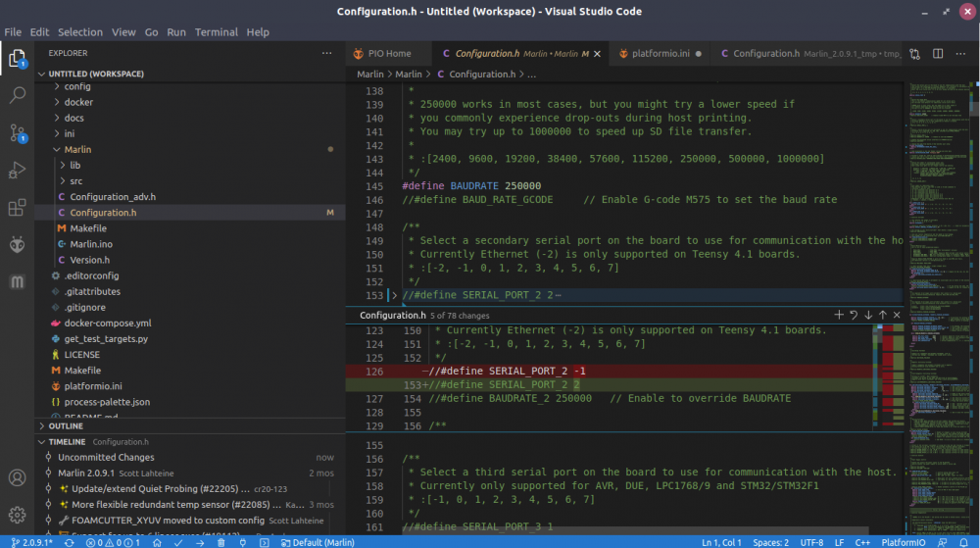Open the Go menu

pos(151,32)
